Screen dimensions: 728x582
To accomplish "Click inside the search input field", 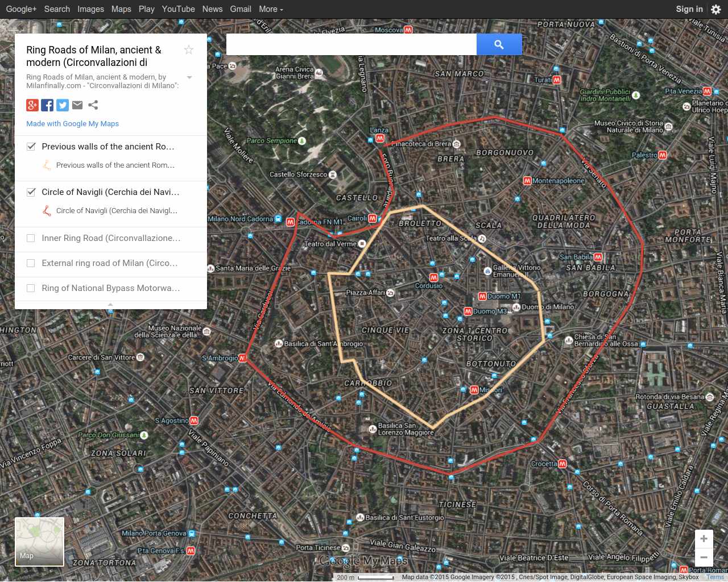I will click(350, 44).
